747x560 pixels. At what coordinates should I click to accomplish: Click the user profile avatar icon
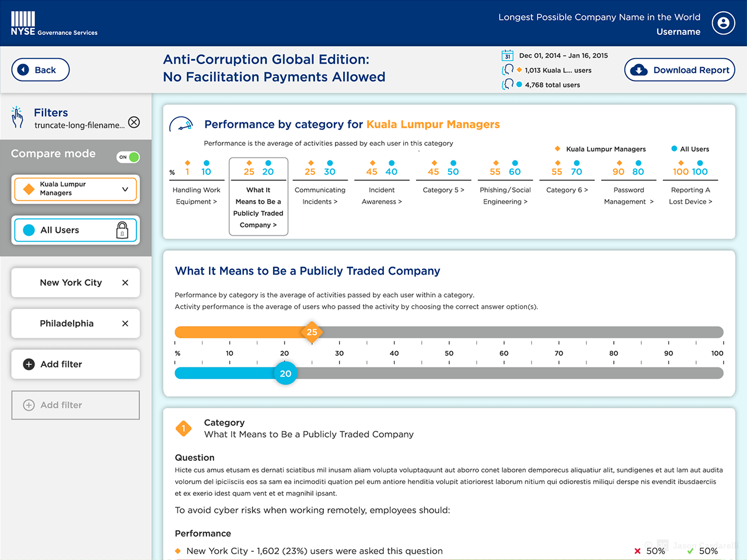point(723,23)
